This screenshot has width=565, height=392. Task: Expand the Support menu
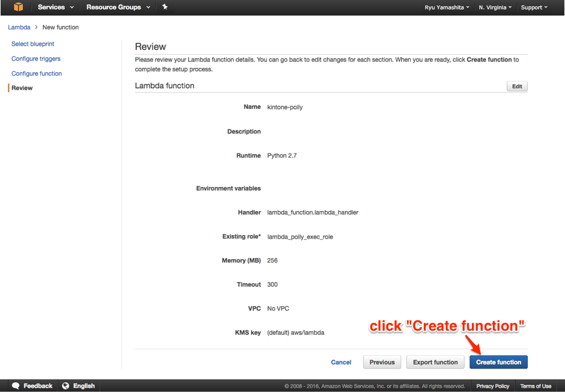[x=534, y=7]
